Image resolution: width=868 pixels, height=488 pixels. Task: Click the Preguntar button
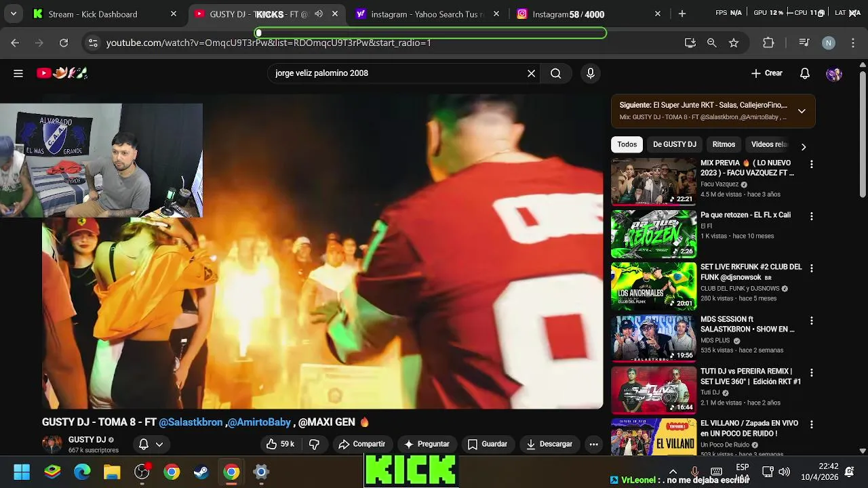tap(427, 444)
